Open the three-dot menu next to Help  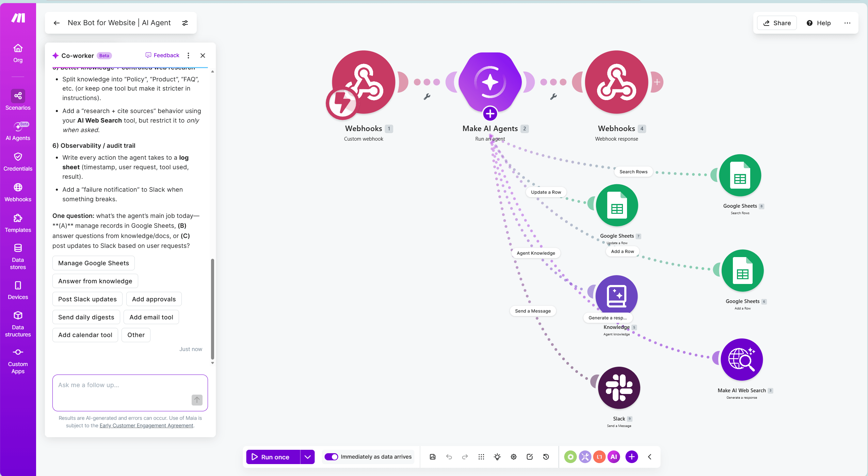(x=848, y=23)
